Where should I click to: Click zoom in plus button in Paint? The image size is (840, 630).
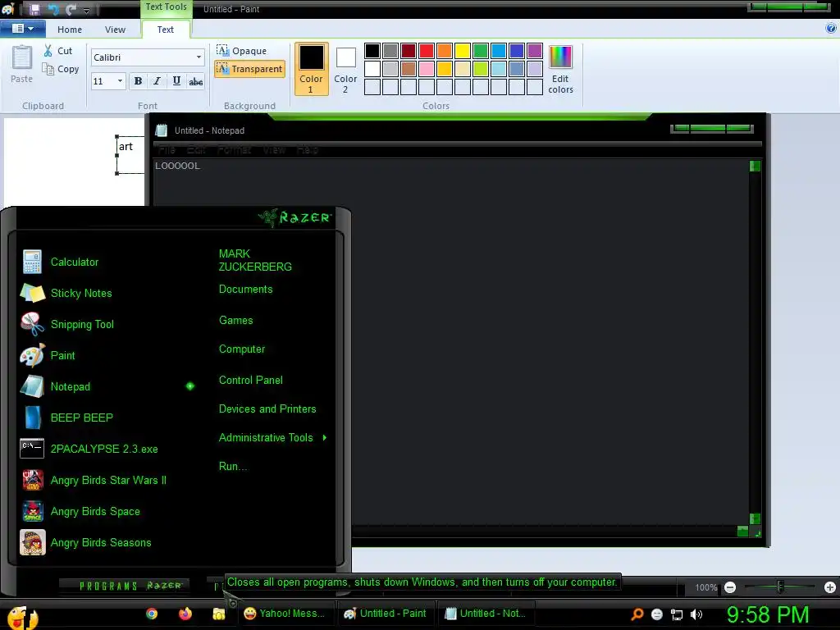tap(830, 587)
